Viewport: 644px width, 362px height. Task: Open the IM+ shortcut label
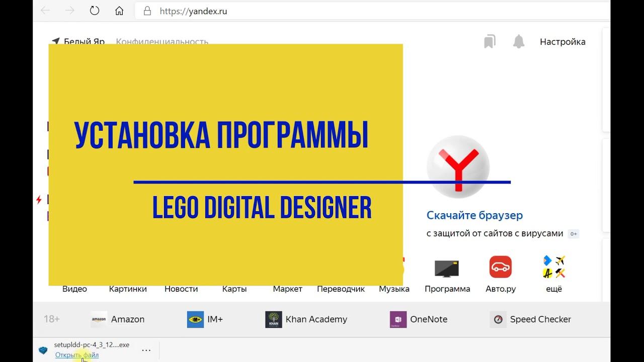point(215,319)
